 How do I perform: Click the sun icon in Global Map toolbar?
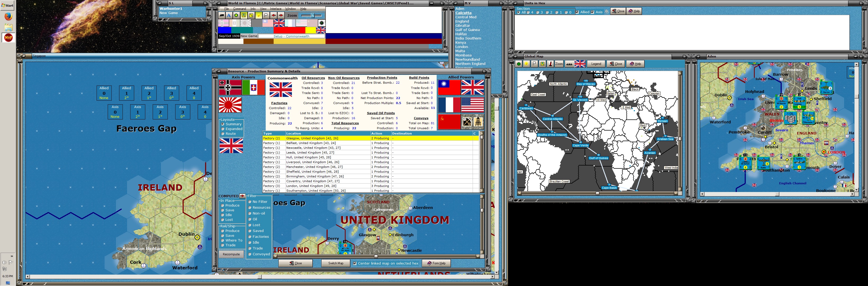click(526, 64)
